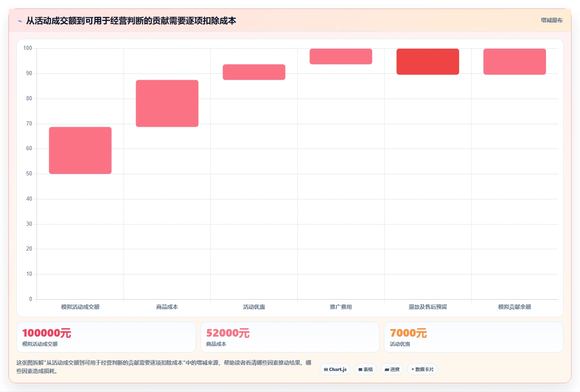
Task: Click the x-axis label 商品成本
Action: 167,307
